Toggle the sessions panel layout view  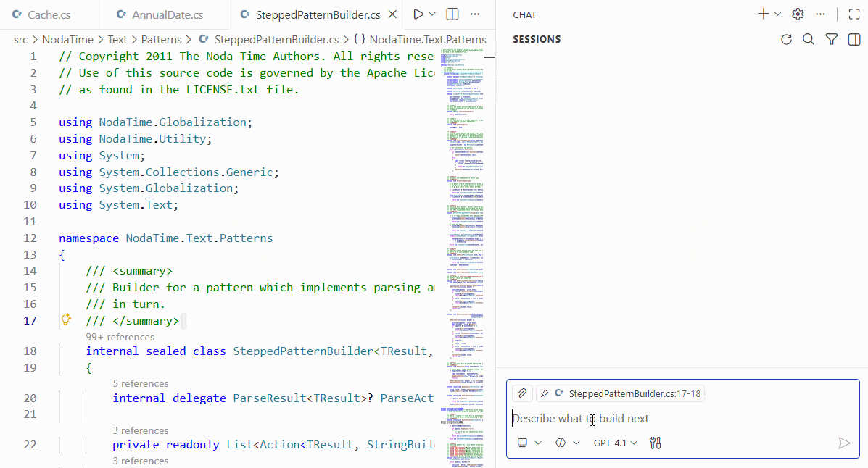pyautogui.click(x=853, y=40)
